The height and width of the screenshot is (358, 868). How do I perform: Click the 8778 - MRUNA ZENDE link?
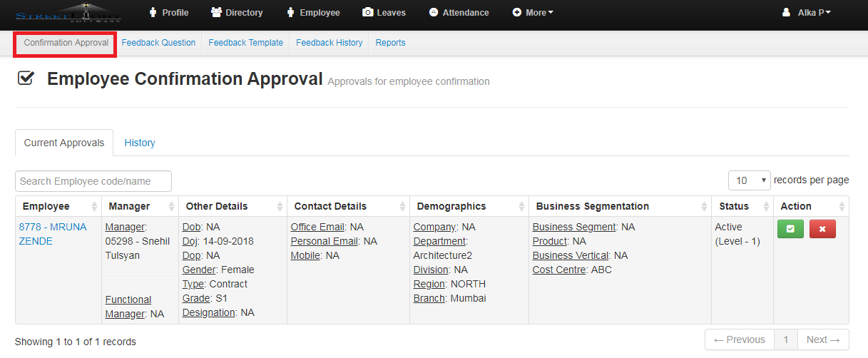tap(53, 234)
